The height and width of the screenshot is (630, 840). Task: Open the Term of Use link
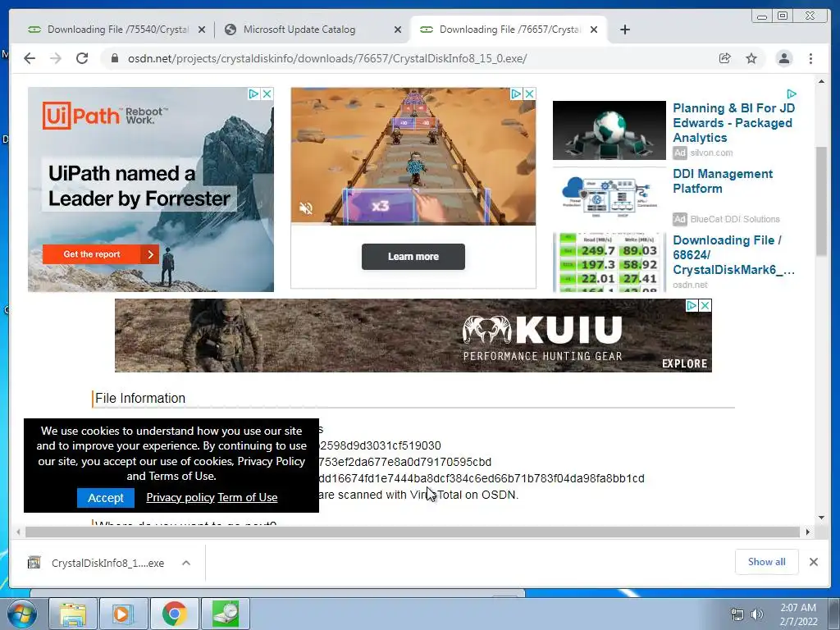[x=248, y=498]
